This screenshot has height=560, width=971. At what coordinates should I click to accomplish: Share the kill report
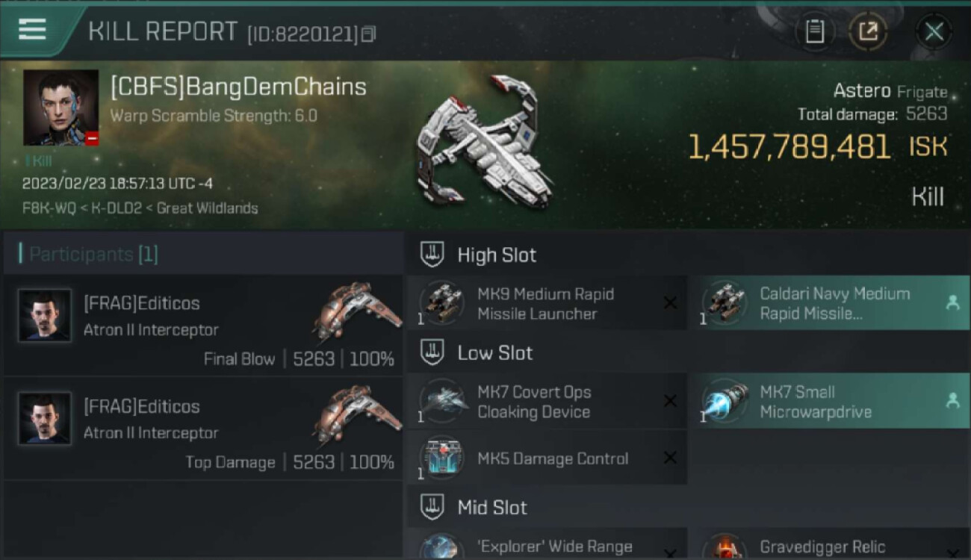pyautogui.click(x=867, y=31)
